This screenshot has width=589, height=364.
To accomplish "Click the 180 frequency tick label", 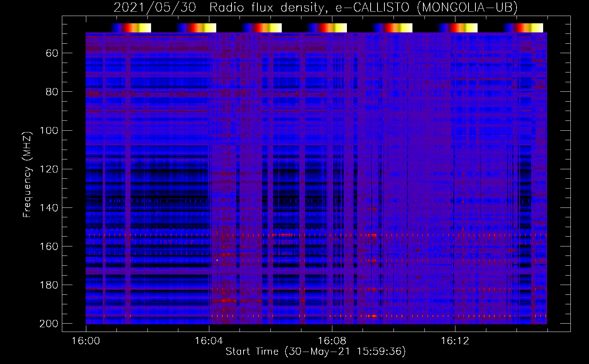I will coord(49,285).
